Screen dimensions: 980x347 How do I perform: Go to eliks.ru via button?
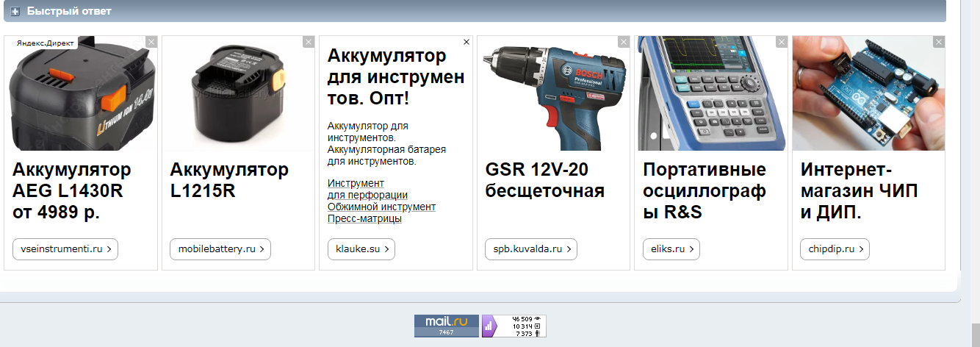click(671, 249)
